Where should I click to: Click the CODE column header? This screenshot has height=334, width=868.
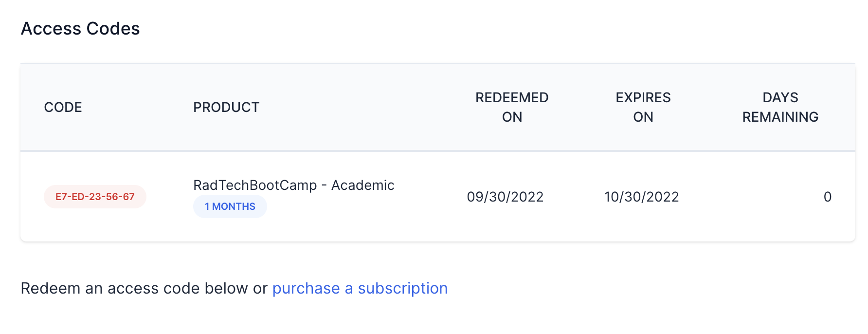pos(63,107)
